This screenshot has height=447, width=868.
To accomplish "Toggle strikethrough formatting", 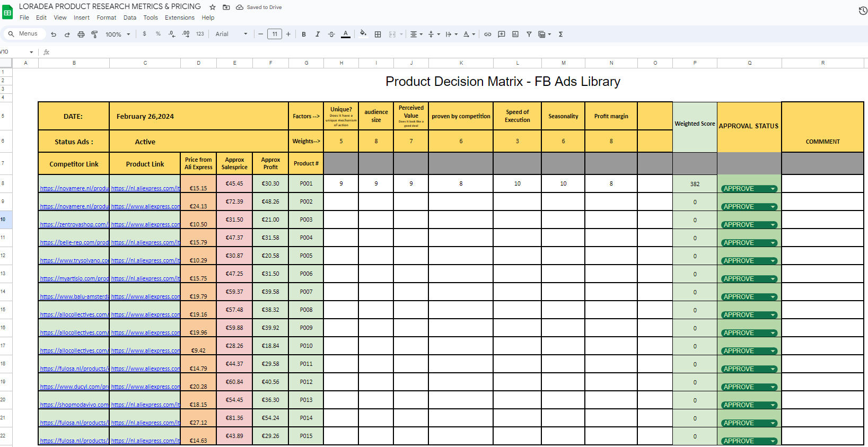I will click(x=331, y=34).
